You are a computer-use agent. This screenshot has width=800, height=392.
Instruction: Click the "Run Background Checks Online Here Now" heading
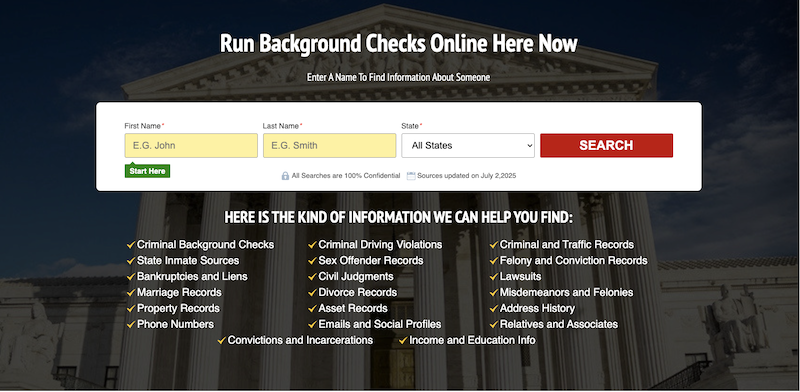point(399,43)
